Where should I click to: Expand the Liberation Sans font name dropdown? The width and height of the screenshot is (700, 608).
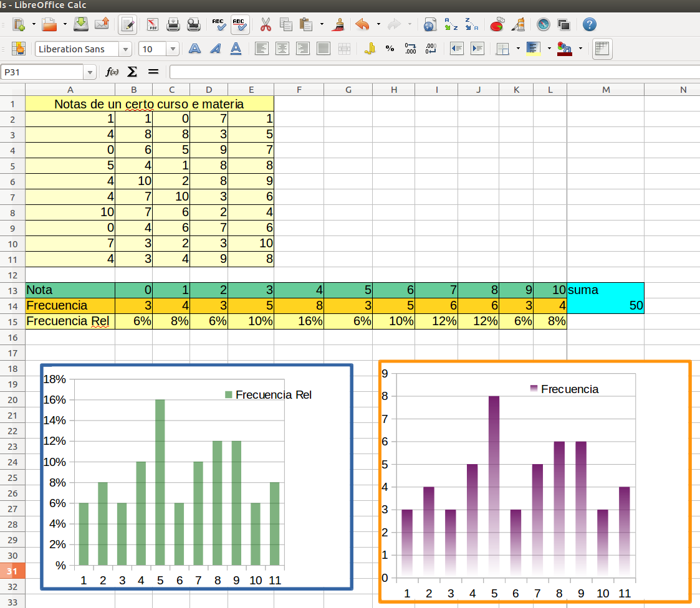click(126, 49)
